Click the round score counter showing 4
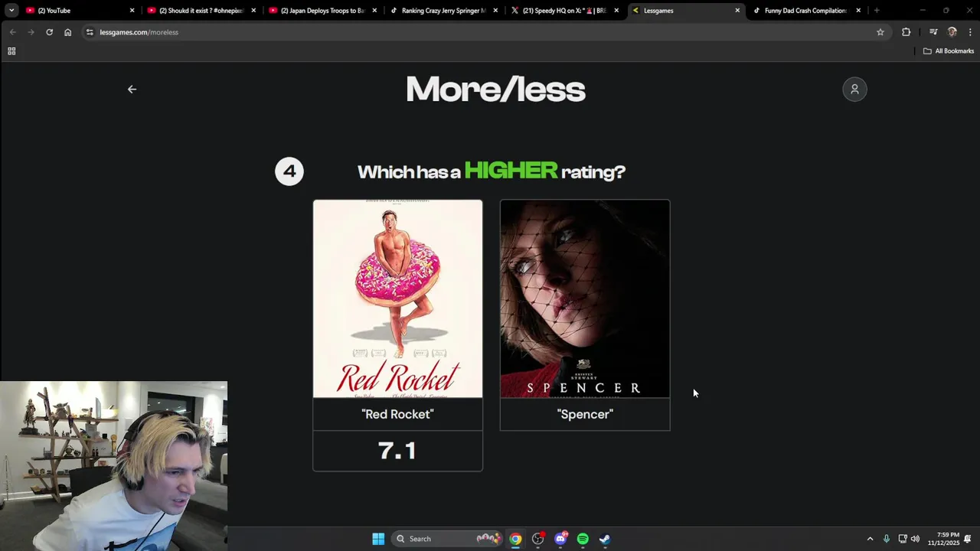Viewport: 980px width, 551px height. coord(289,171)
